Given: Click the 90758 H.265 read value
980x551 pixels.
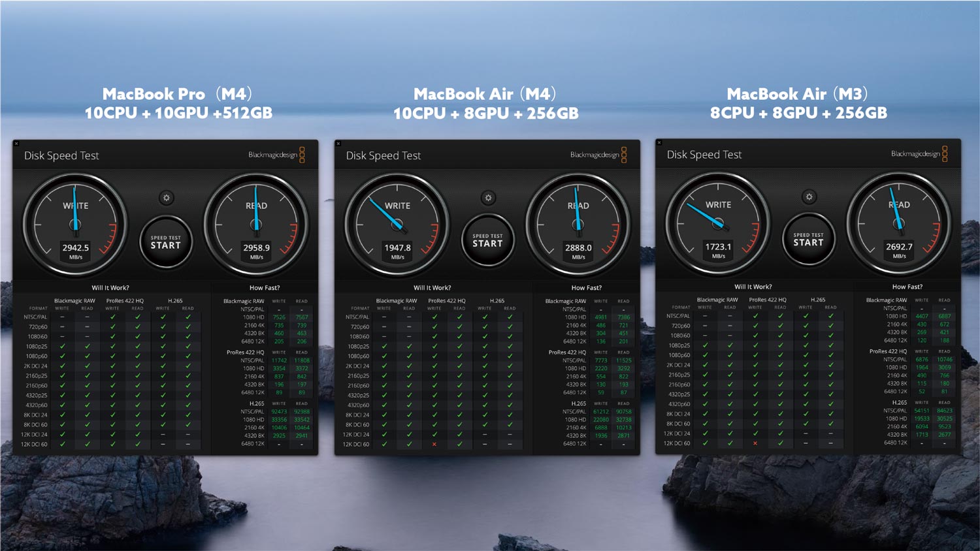Looking at the screenshot, I should tap(624, 412).
